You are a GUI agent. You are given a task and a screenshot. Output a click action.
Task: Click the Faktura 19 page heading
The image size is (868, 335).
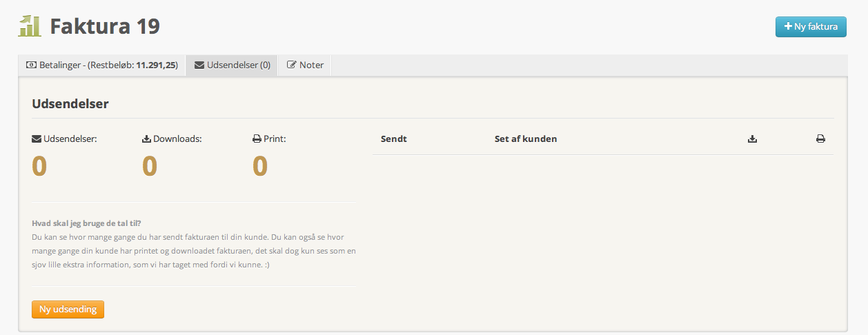[105, 27]
